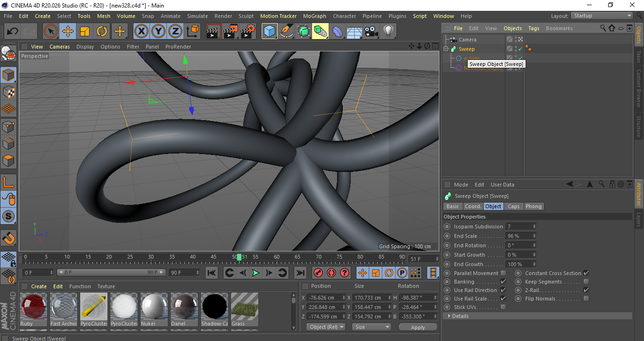
Task: Add a Camera object icon
Action: [371, 32]
